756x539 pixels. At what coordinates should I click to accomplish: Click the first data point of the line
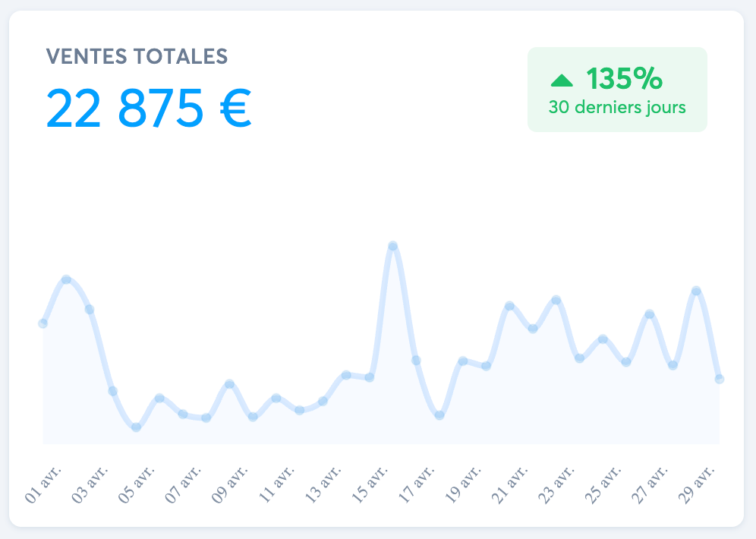tap(43, 323)
